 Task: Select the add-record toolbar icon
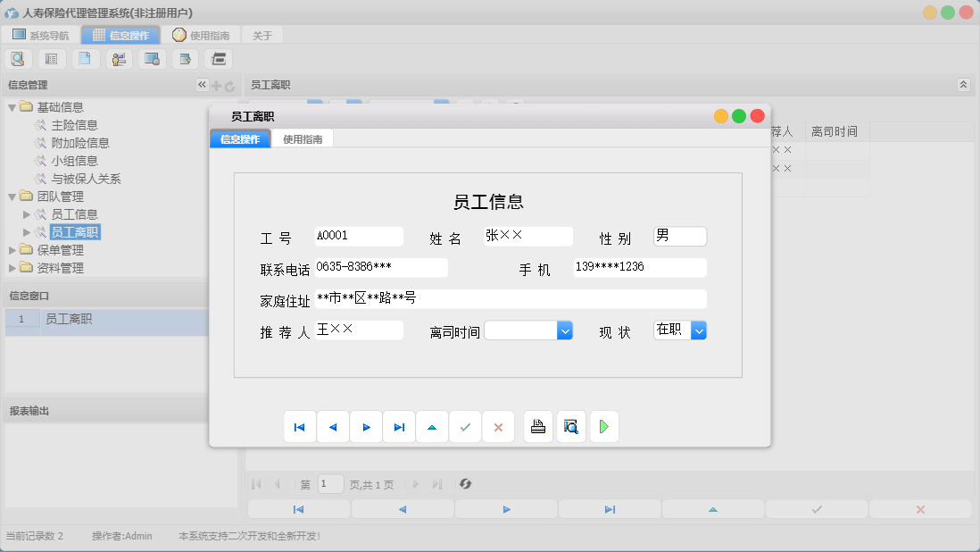[x=185, y=58]
